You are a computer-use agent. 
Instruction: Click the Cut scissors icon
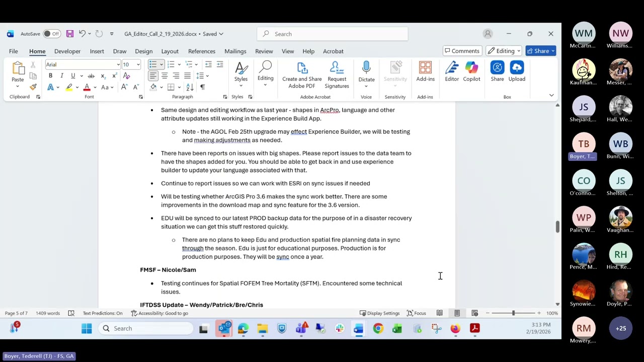pyautogui.click(x=33, y=64)
